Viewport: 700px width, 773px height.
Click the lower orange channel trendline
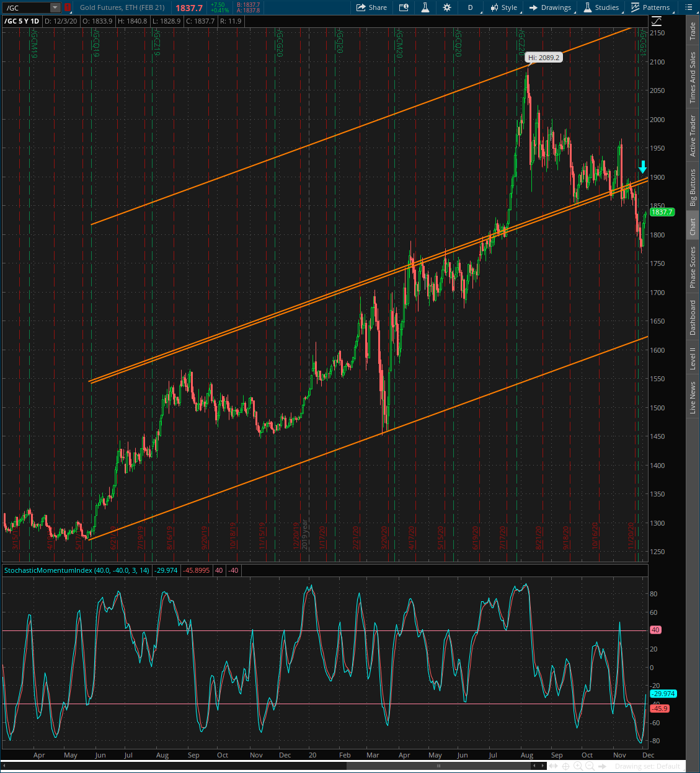coord(368,438)
